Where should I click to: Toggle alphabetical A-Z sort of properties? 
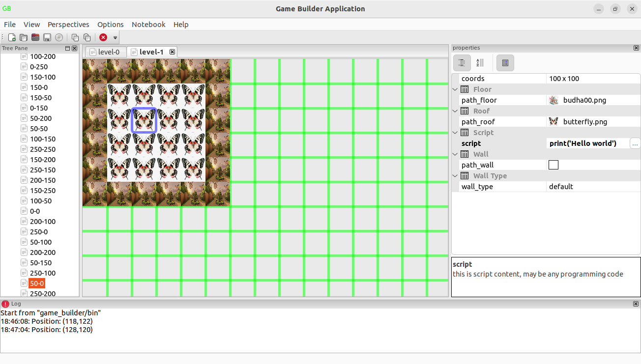coord(480,62)
